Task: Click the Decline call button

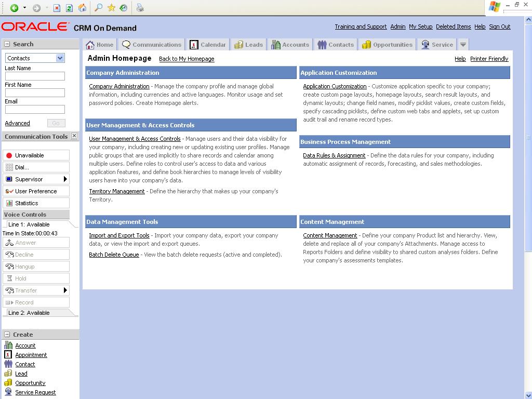Action: tap(36, 255)
